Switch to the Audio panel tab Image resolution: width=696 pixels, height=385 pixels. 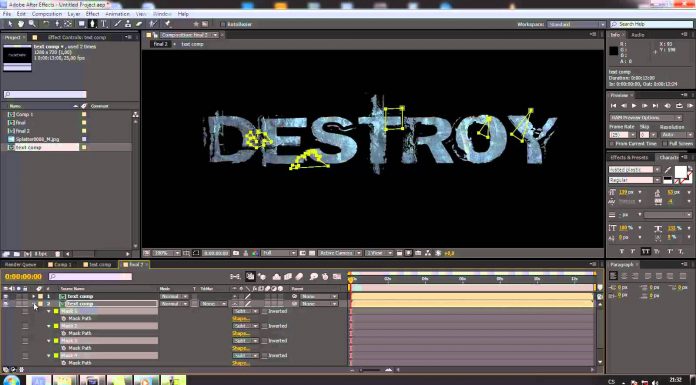pos(638,35)
